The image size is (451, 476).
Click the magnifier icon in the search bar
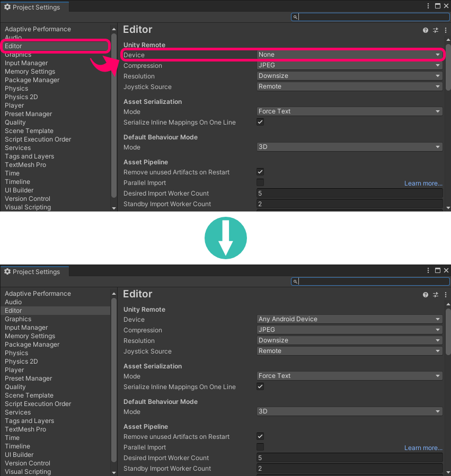[295, 17]
